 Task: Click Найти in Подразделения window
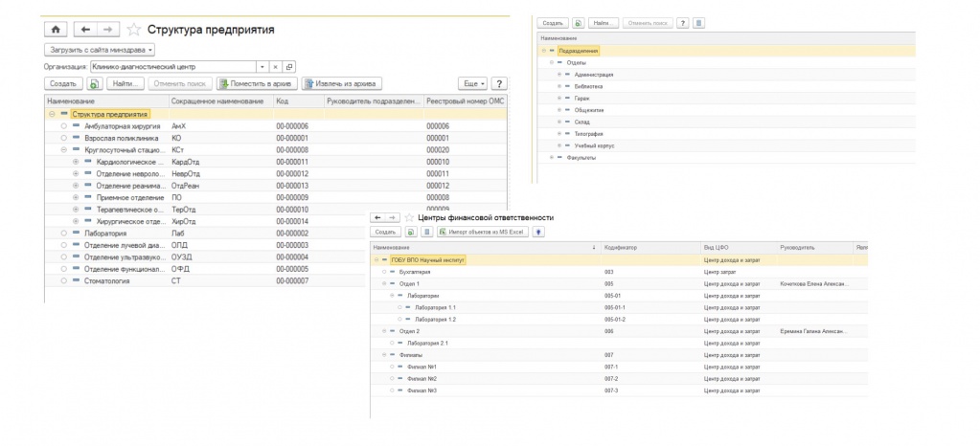pos(604,23)
